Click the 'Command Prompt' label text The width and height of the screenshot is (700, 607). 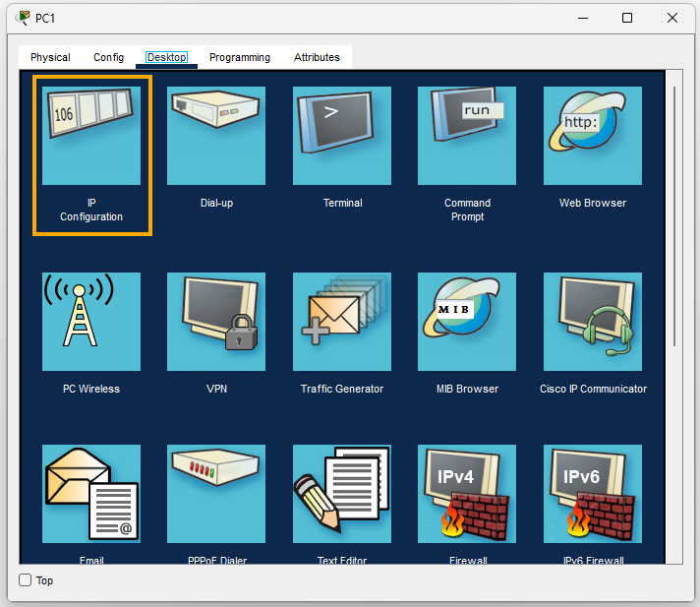(467, 210)
